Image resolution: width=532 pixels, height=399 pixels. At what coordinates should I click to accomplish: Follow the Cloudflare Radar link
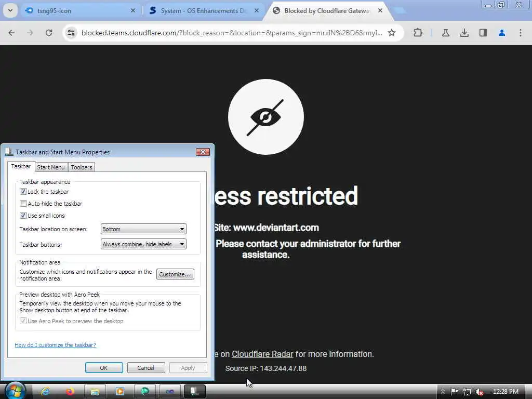coord(262,354)
